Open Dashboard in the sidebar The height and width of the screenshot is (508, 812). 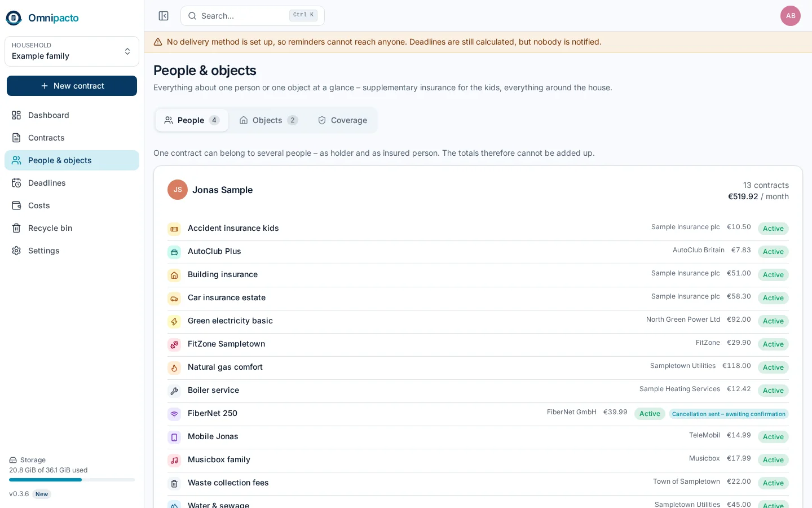pos(72,115)
